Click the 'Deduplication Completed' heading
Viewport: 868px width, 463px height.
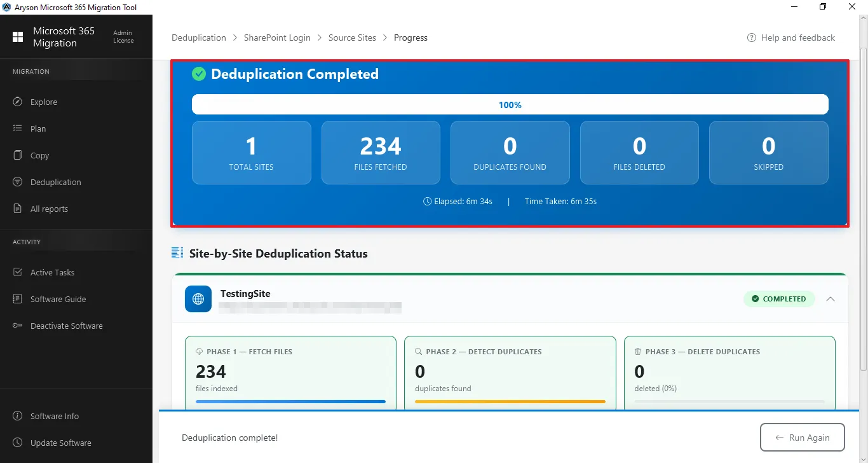295,74
